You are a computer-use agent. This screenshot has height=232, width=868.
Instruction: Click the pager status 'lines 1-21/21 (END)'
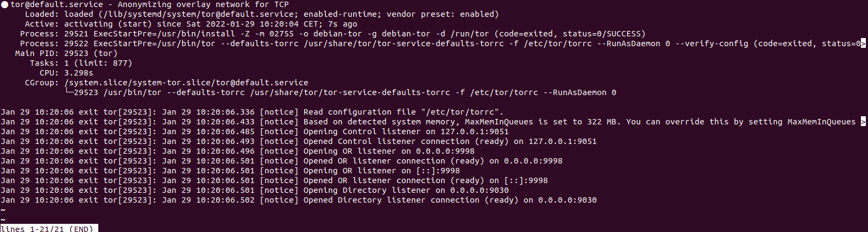pos(48,229)
